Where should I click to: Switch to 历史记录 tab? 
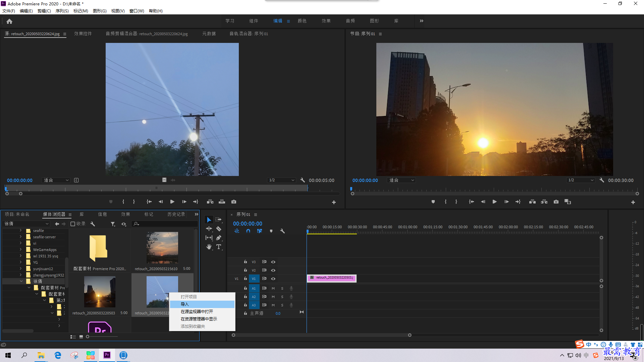176,214
